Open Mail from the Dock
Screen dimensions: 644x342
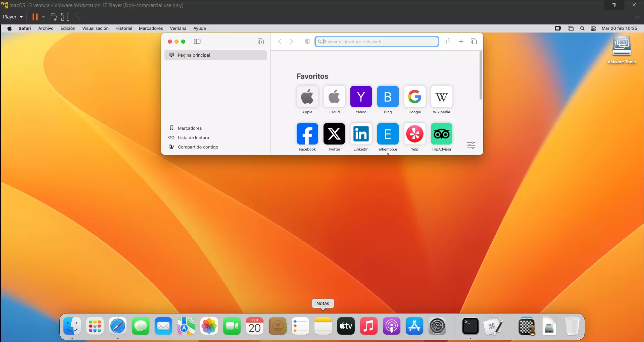tap(163, 326)
